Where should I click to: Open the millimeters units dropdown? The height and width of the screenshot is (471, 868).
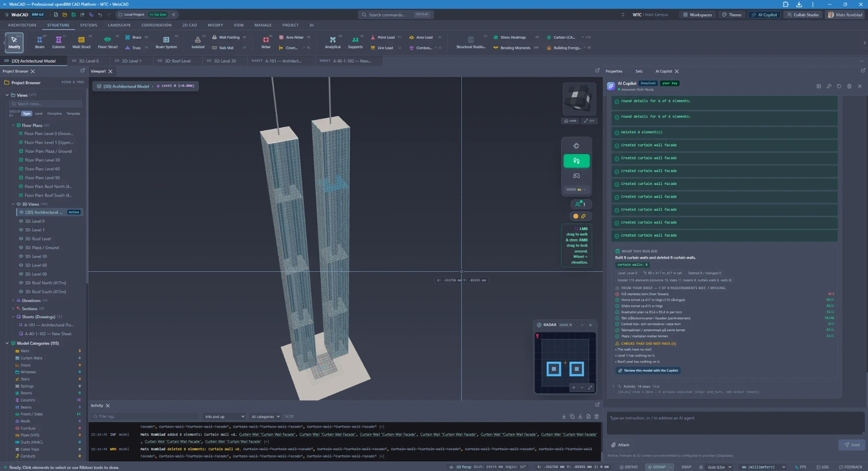[x=763, y=467]
